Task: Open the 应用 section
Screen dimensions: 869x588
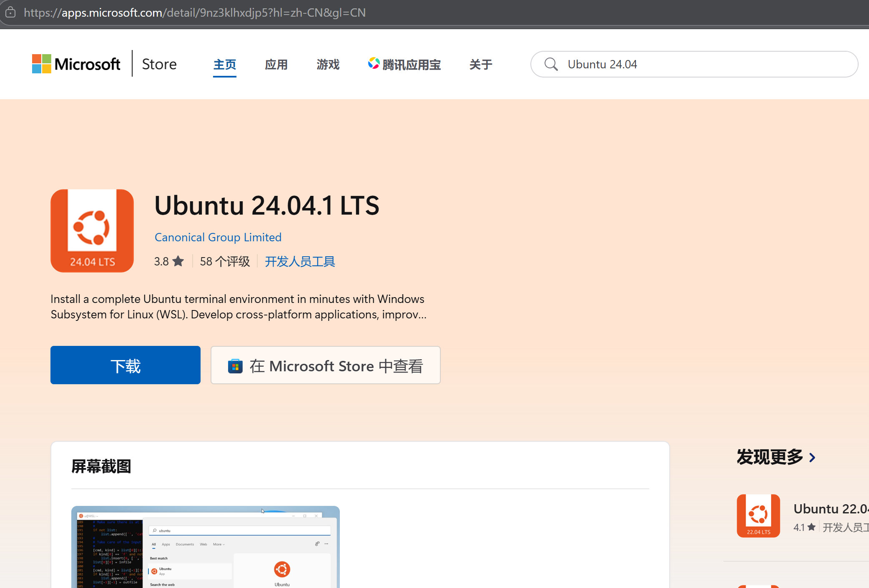Action: pyautogui.click(x=276, y=64)
